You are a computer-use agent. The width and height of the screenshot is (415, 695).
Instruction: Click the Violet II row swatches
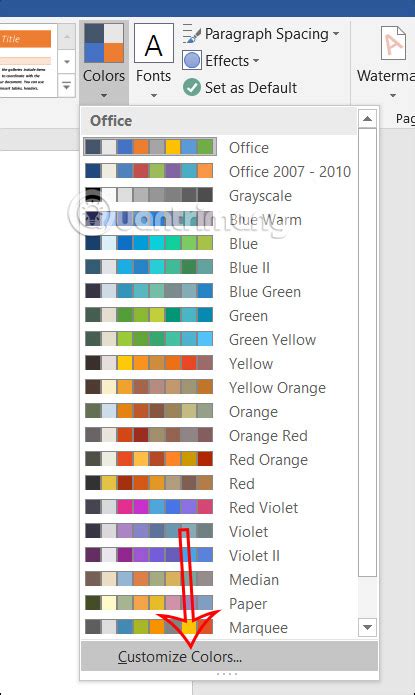tap(149, 554)
